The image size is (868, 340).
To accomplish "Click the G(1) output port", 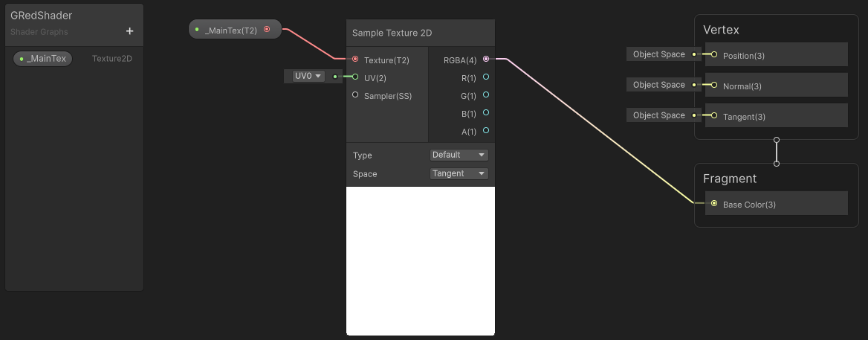I will pos(486,94).
